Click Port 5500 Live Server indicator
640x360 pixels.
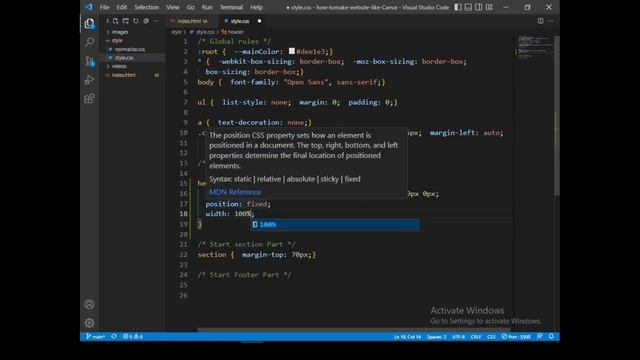point(516,336)
